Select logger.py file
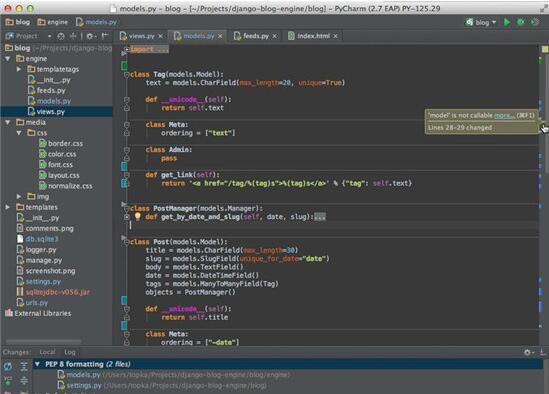This screenshot has height=394, width=549. coord(36,249)
